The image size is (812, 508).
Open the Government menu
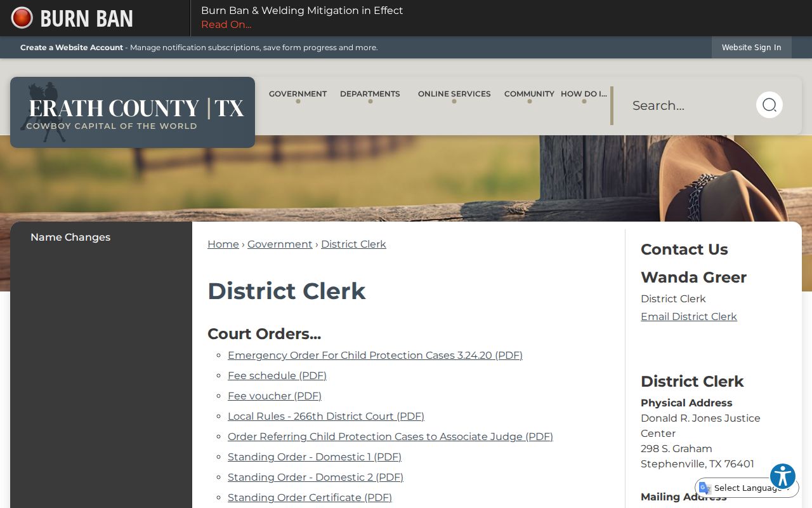point(298,94)
